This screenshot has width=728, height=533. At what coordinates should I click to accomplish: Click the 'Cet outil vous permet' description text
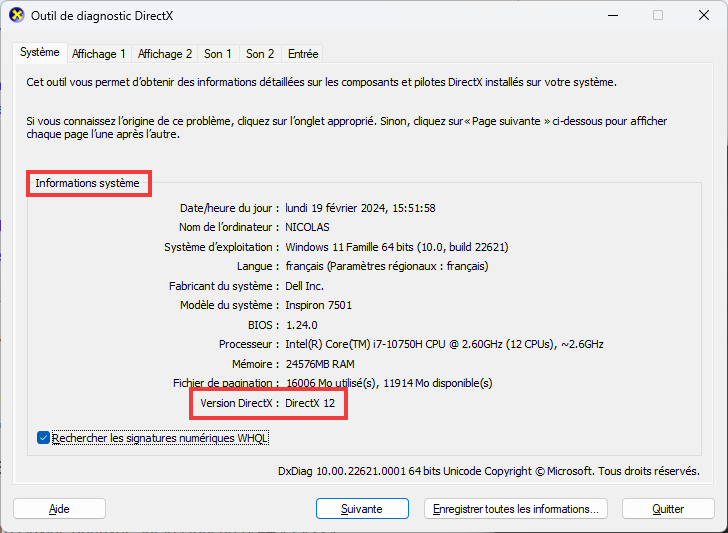pyautogui.click(x=322, y=82)
